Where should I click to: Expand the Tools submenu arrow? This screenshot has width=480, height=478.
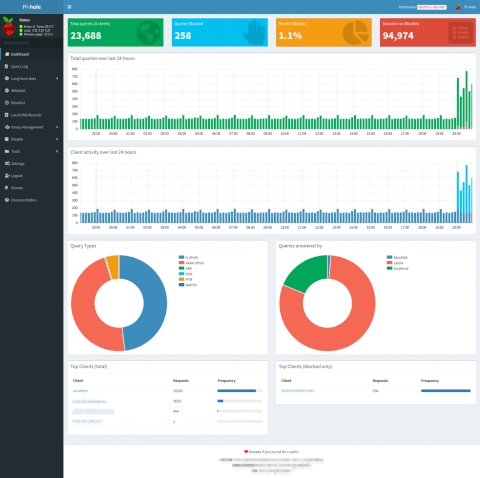pos(57,151)
